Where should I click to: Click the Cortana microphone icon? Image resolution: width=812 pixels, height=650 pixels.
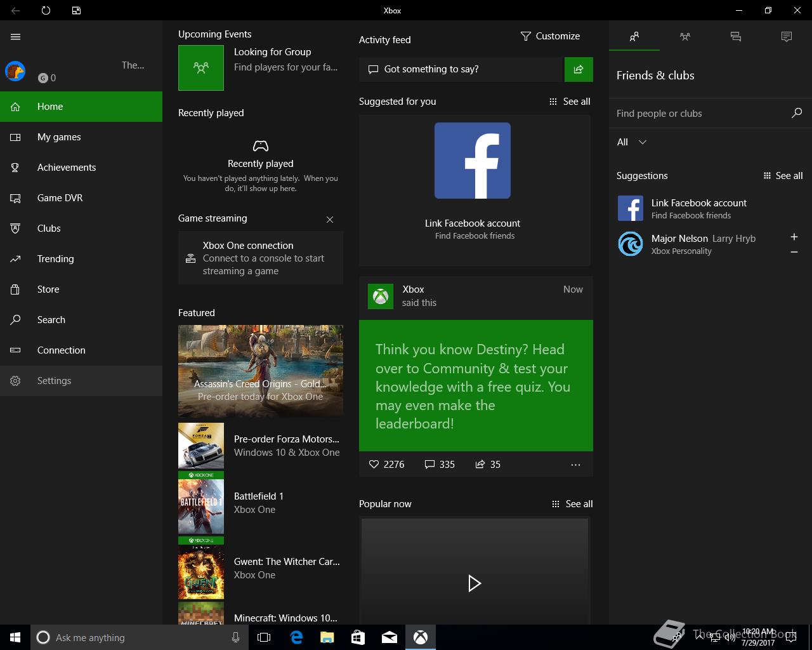235,637
